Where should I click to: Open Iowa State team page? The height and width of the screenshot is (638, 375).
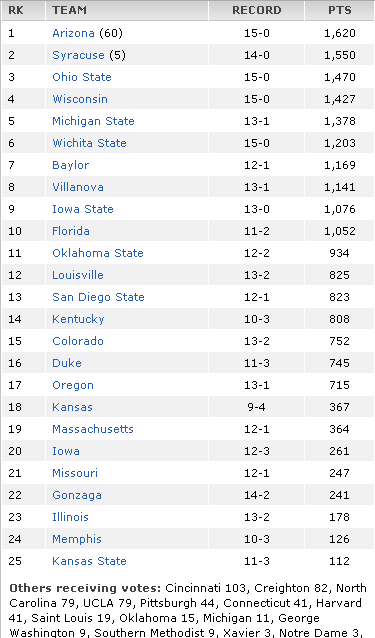[x=83, y=209]
